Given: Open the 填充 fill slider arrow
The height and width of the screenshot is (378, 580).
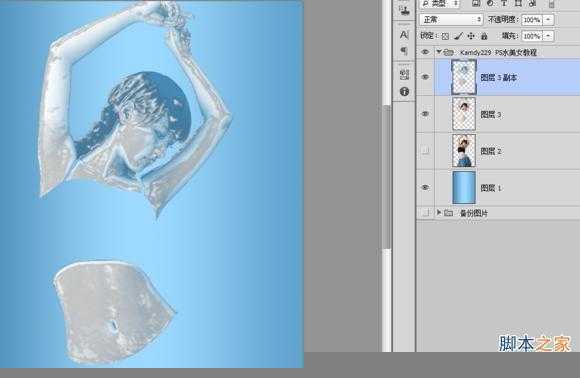Looking at the screenshot, I should pos(549,36).
